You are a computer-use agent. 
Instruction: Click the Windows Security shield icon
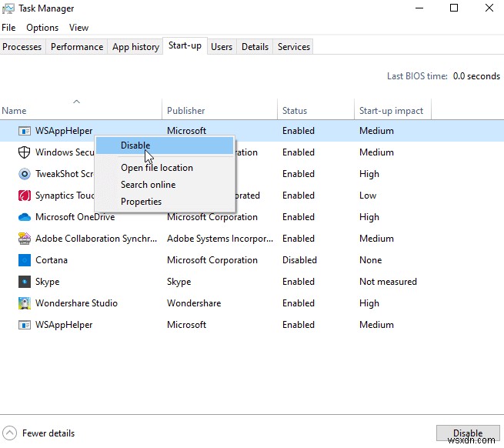click(x=25, y=152)
